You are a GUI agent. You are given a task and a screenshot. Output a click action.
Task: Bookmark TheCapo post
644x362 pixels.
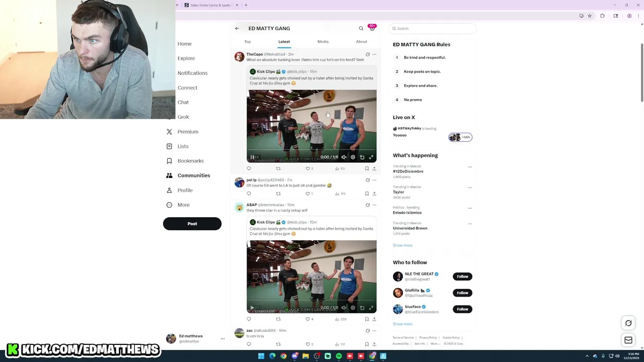[x=367, y=168]
